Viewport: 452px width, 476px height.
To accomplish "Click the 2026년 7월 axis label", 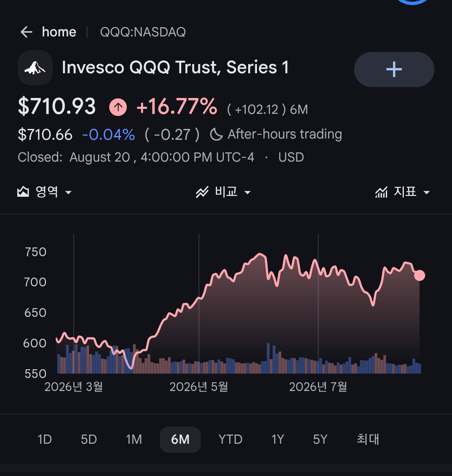I will tap(318, 387).
